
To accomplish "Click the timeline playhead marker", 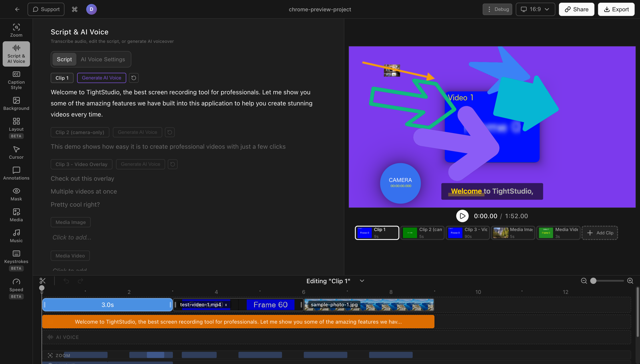I will 42,288.
